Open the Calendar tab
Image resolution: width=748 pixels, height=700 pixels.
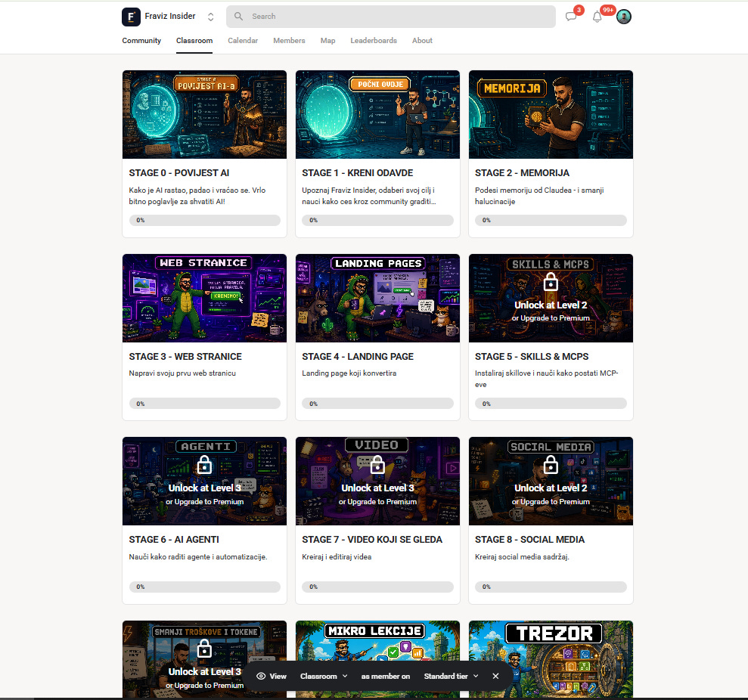[x=243, y=41]
